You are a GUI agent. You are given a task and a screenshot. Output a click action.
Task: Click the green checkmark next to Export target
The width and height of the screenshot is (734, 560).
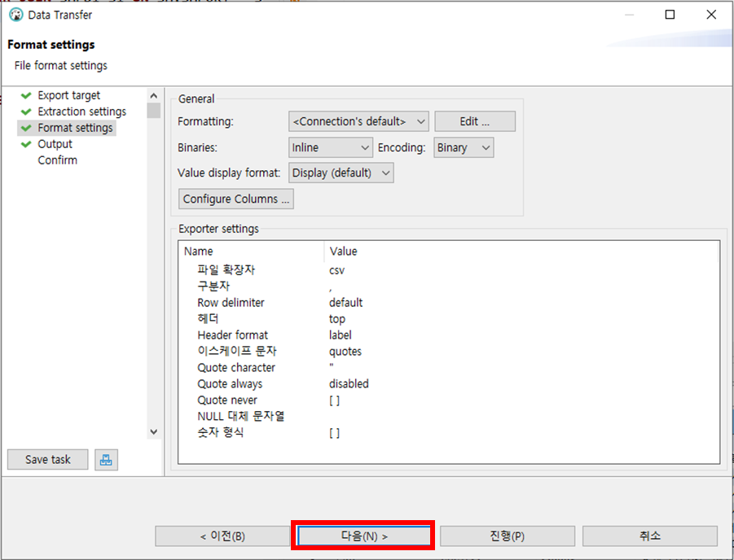coord(26,95)
